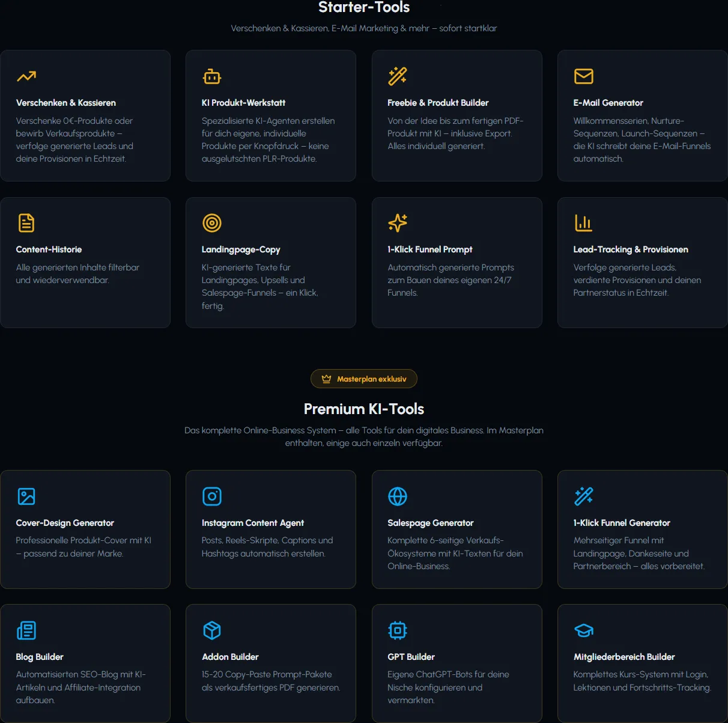Click the target icon of Landingpage-Copy

tap(212, 223)
